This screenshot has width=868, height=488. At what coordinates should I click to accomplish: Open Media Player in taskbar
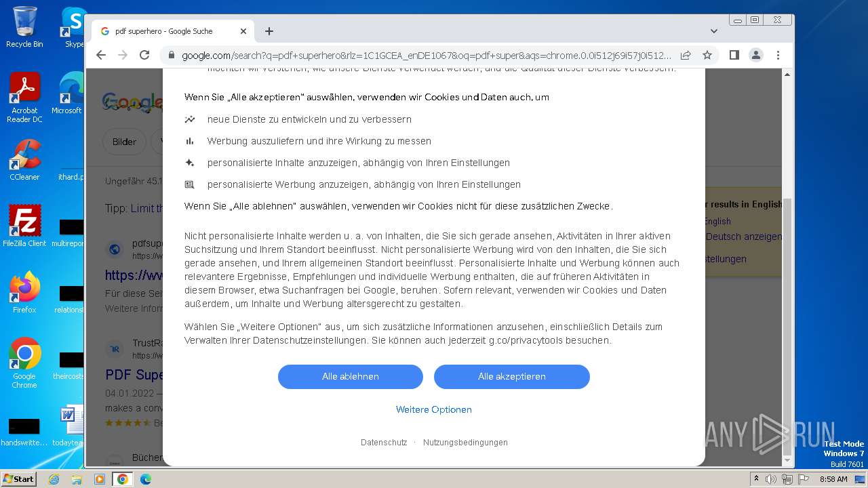point(100,479)
